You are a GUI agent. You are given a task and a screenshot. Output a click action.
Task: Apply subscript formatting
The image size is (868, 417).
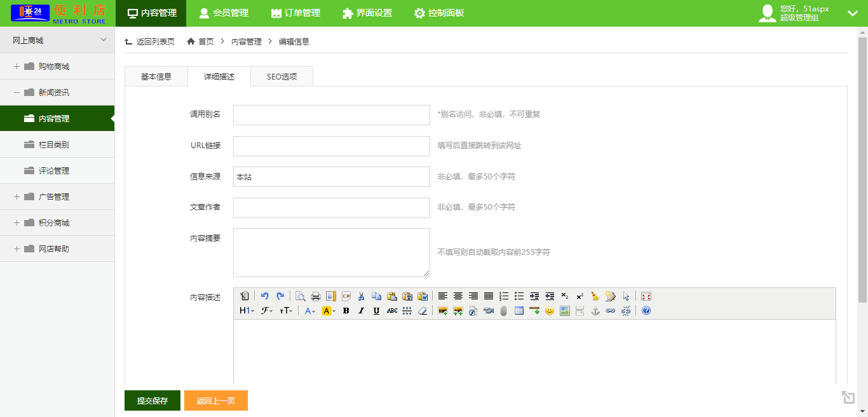(x=565, y=296)
